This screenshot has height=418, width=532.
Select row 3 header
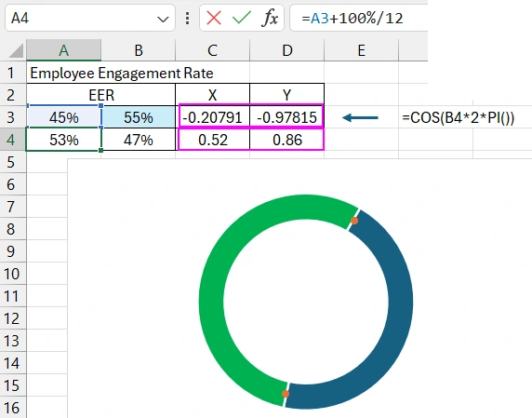tap(12, 117)
